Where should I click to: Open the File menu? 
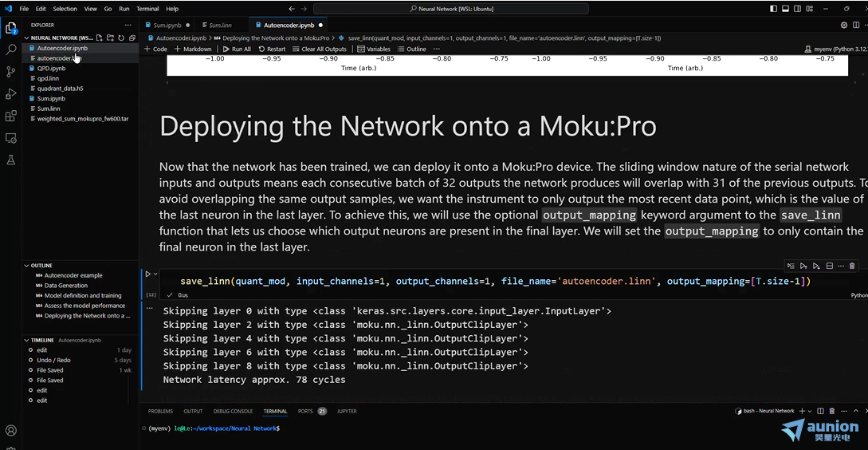(24, 9)
